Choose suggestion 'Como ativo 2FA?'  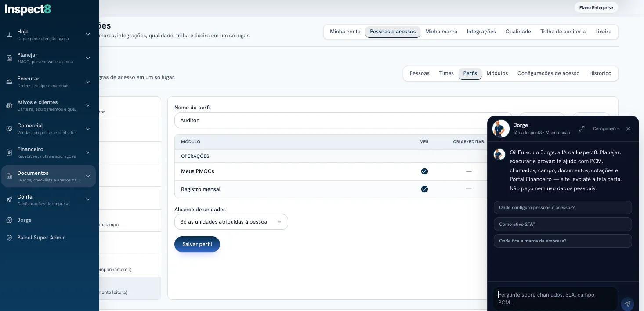click(563, 224)
